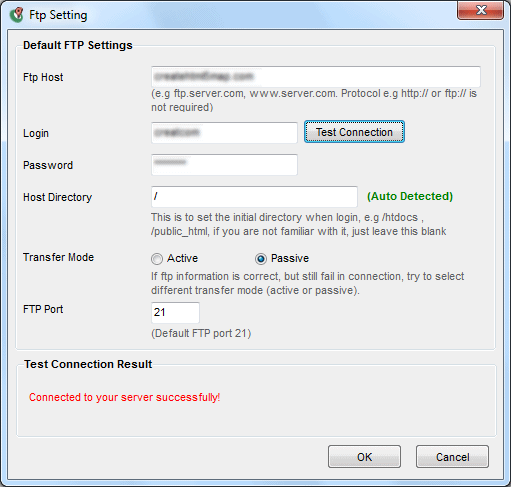Screen dimensions: 511x487
Task: Click the green Auto Detected label
Action: pyautogui.click(x=410, y=196)
